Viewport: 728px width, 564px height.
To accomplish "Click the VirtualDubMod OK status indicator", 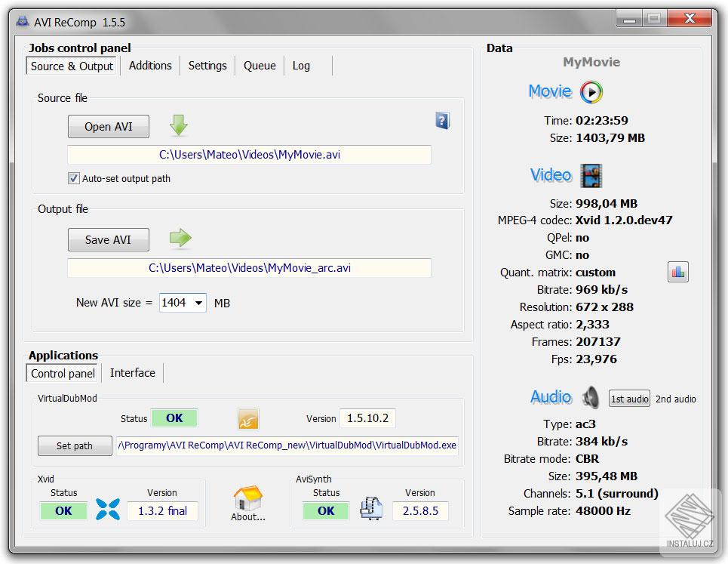I will click(x=174, y=418).
